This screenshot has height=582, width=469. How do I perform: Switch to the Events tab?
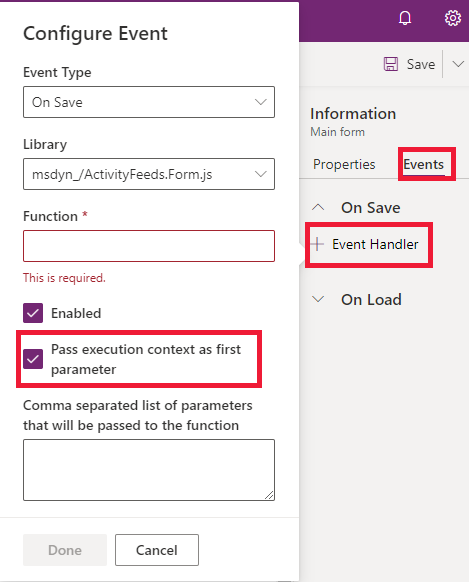tap(423, 164)
